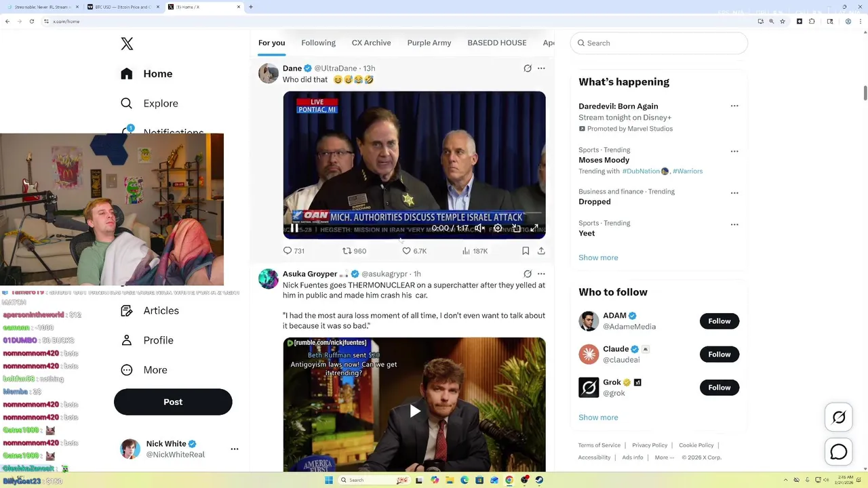The height and width of the screenshot is (488, 868).
Task: Click Grok icon on Asuka Groyper's post
Action: tap(528, 274)
